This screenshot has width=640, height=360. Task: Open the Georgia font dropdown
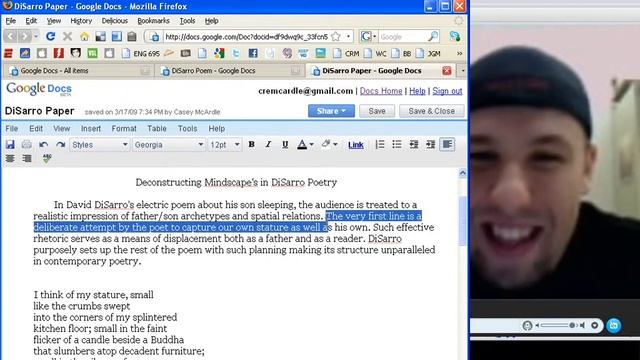[x=168, y=145]
